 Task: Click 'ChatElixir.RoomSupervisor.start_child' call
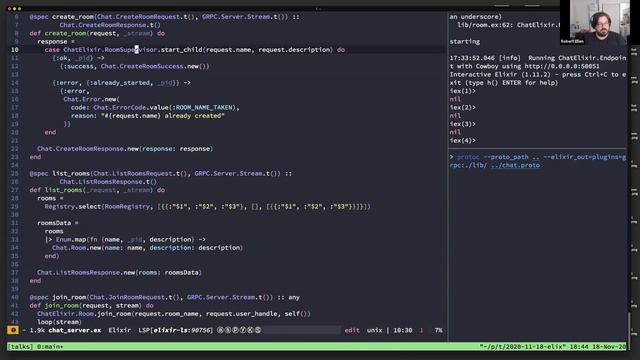[133, 50]
